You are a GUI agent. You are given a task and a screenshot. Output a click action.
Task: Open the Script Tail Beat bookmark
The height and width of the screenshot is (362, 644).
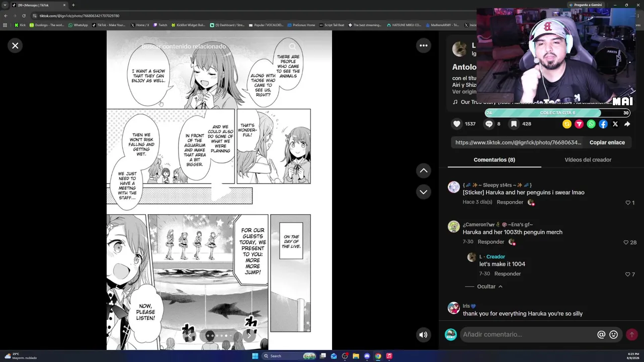coord(332,25)
